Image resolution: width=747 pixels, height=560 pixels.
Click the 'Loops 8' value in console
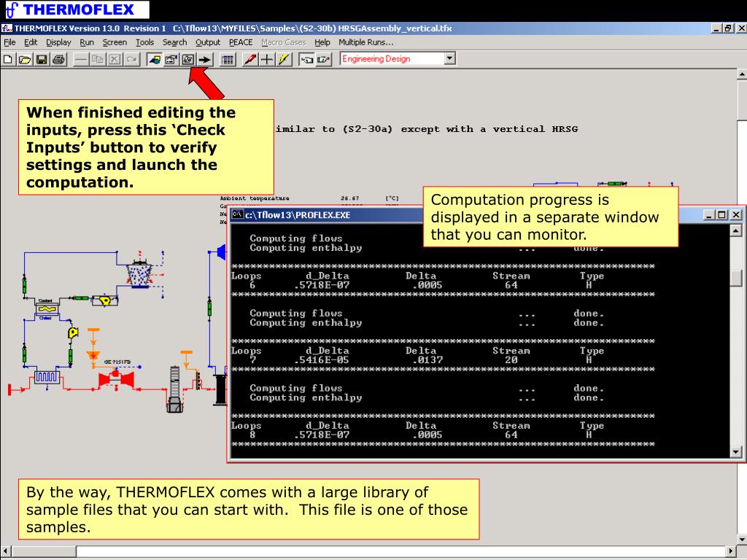(x=252, y=435)
